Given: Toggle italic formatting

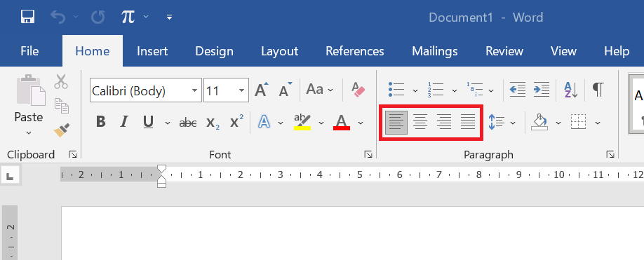Looking at the screenshot, I should (124, 122).
